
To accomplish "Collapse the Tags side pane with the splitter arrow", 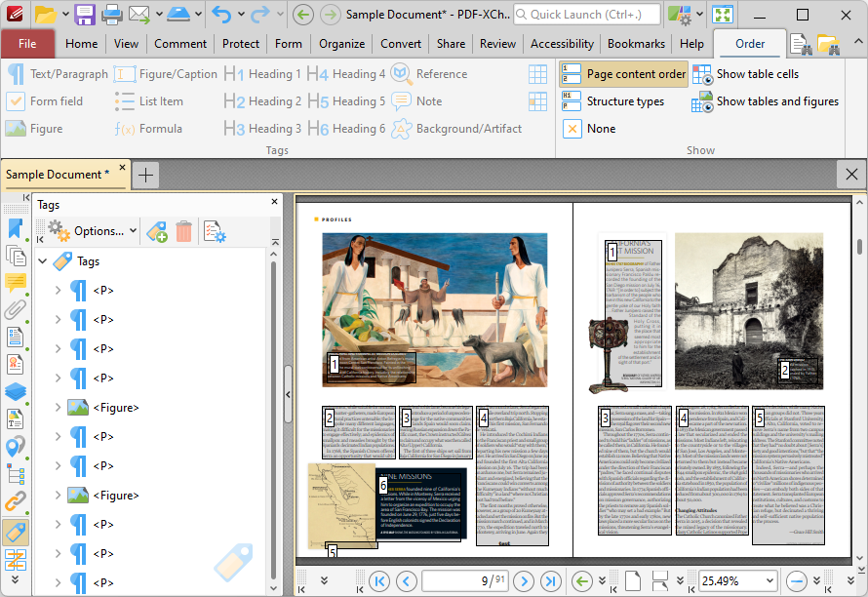I will (288, 394).
